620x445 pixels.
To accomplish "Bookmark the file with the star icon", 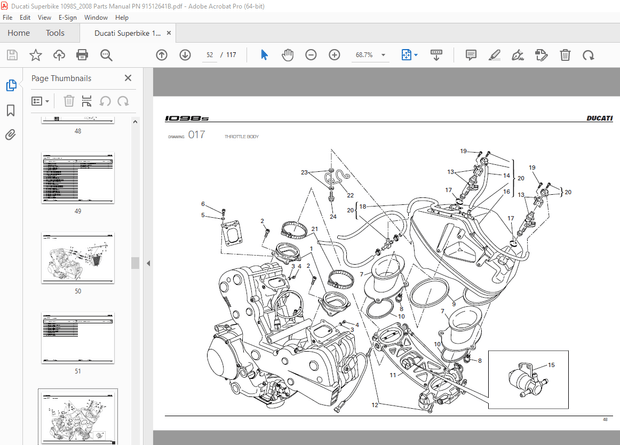I will [x=36, y=55].
